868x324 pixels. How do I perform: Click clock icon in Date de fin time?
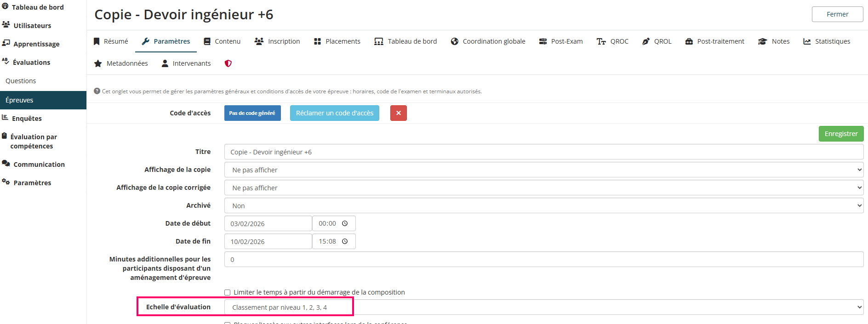pyautogui.click(x=345, y=241)
